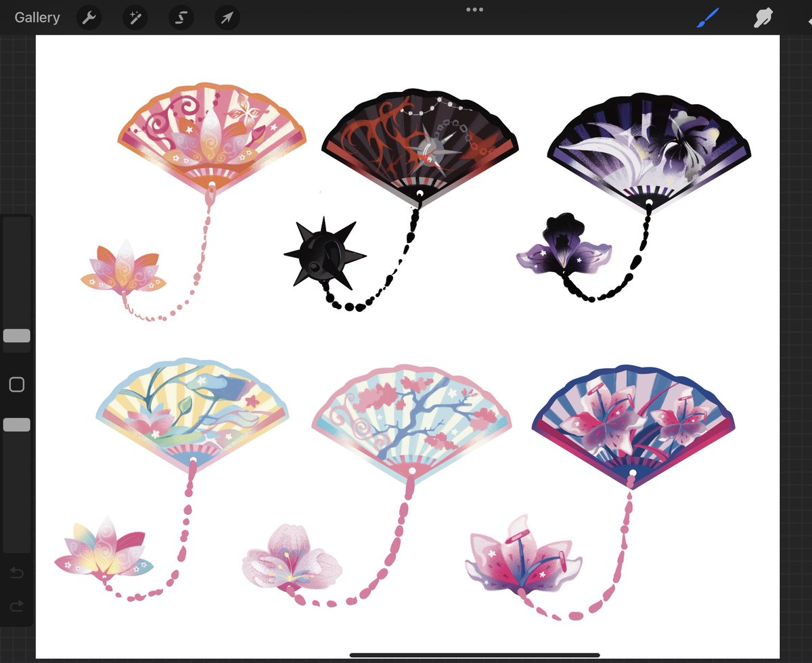Activate the Selection S-shaped tool
Screen dimensions: 812x663
[181, 18]
